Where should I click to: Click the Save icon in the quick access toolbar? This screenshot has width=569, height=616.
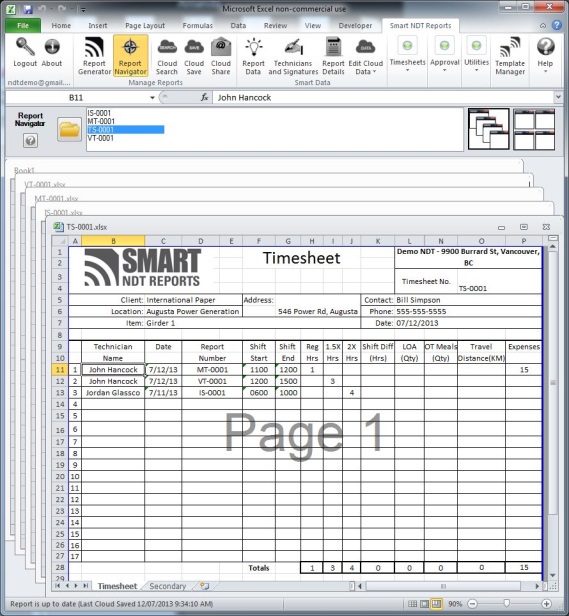point(28,9)
